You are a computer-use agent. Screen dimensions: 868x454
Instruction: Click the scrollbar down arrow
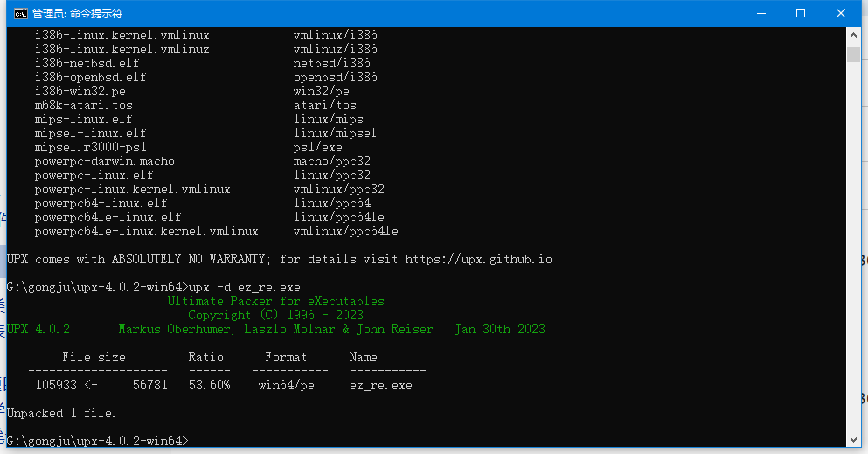[x=853, y=439]
